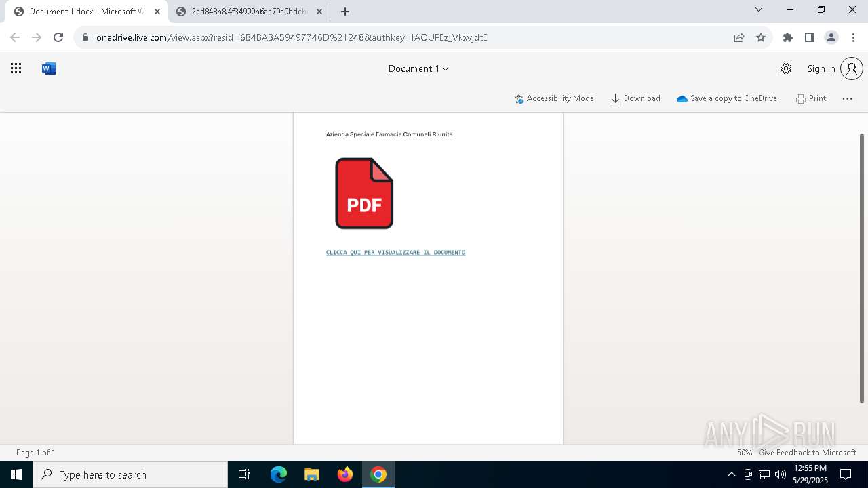
Task: Expand the Document 1 title dropdown
Action: (418, 68)
